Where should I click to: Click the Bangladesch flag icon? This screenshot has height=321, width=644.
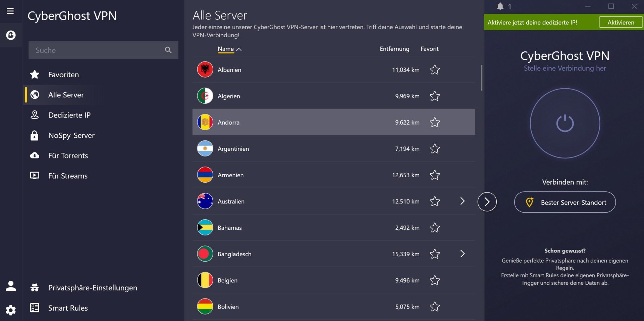click(x=205, y=254)
